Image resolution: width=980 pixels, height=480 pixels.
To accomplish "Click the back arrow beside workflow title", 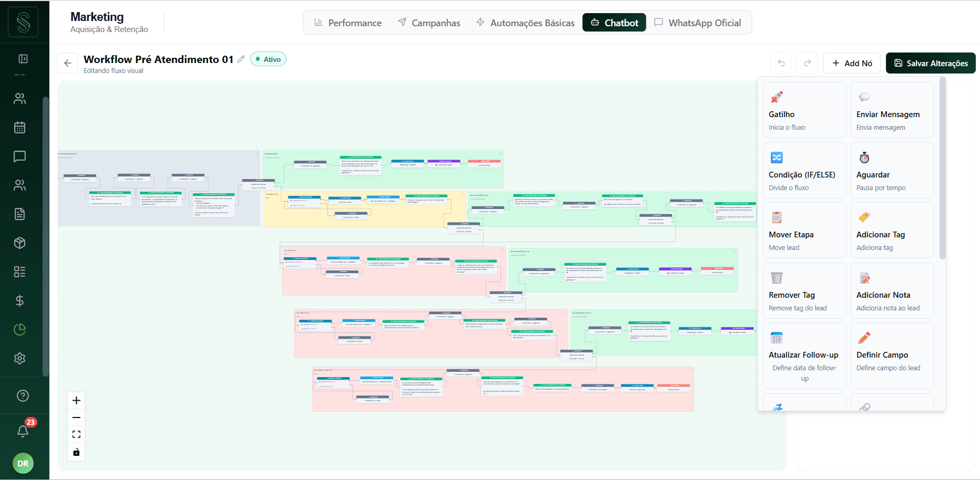I will coord(68,63).
